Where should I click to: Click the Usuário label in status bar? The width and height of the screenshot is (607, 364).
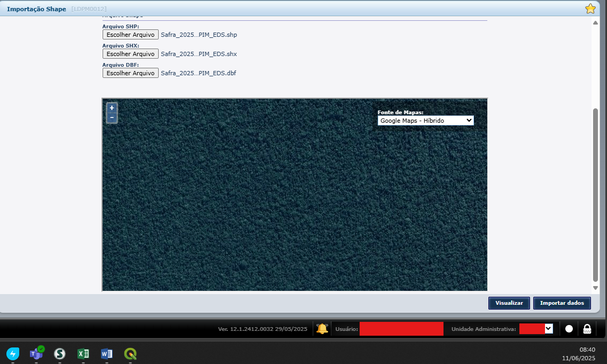pos(346,329)
